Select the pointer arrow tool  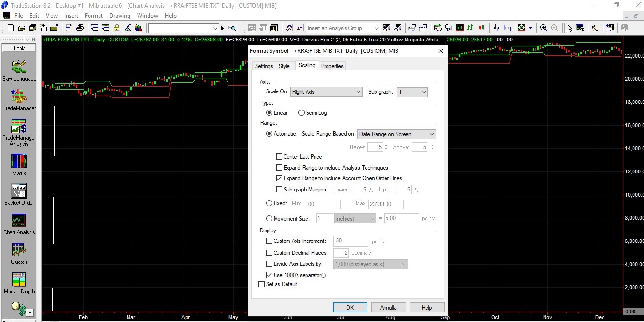570,28
